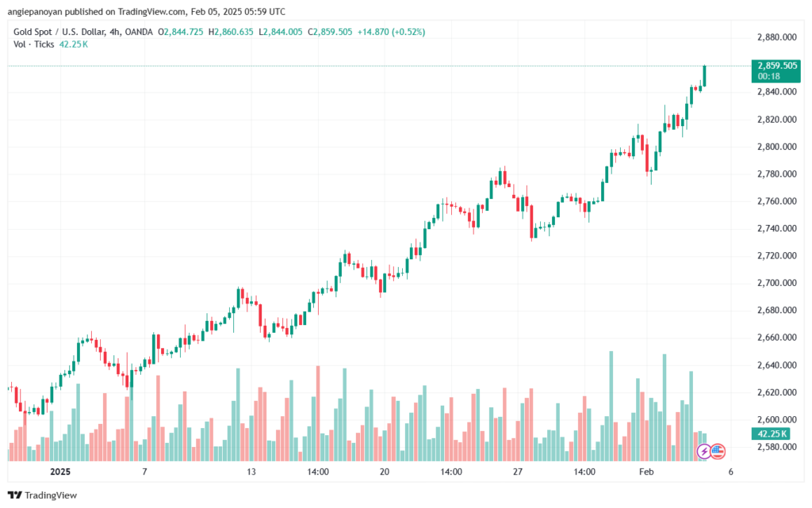Click the TradingView logo at bottom left
812x508 pixels.
[x=43, y=495]
